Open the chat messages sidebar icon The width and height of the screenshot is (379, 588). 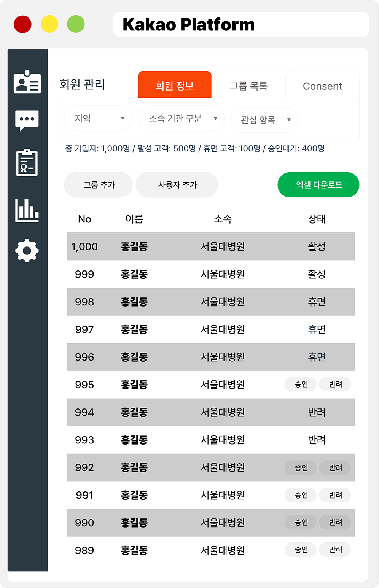coord(27,121)
